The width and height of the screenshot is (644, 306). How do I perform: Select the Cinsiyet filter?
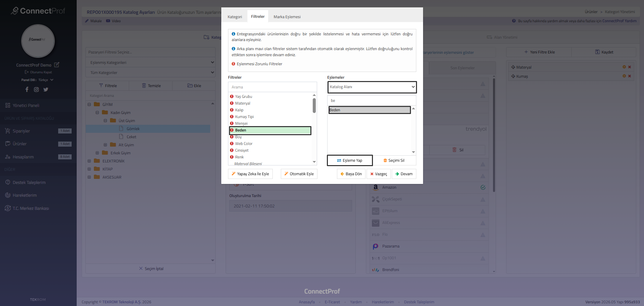(x=242, y=150)
